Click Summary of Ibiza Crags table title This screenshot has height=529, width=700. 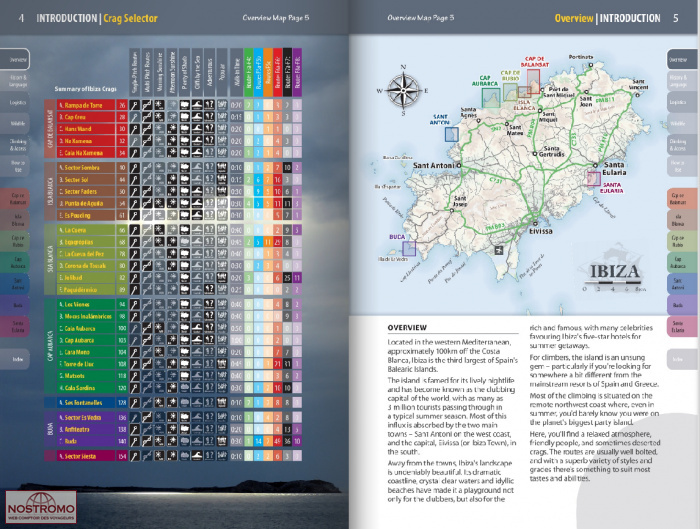(x=85, y=89)
